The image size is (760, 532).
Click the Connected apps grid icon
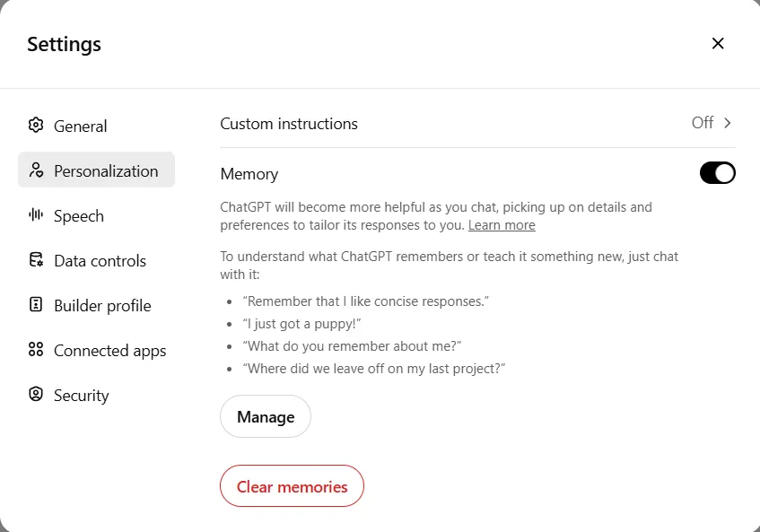pos(36,349)
